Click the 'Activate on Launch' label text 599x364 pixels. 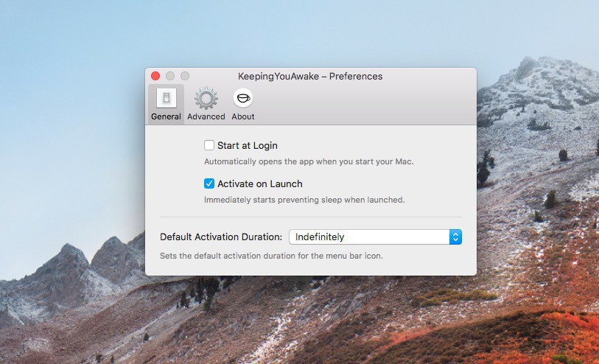(x=260, y=183)
